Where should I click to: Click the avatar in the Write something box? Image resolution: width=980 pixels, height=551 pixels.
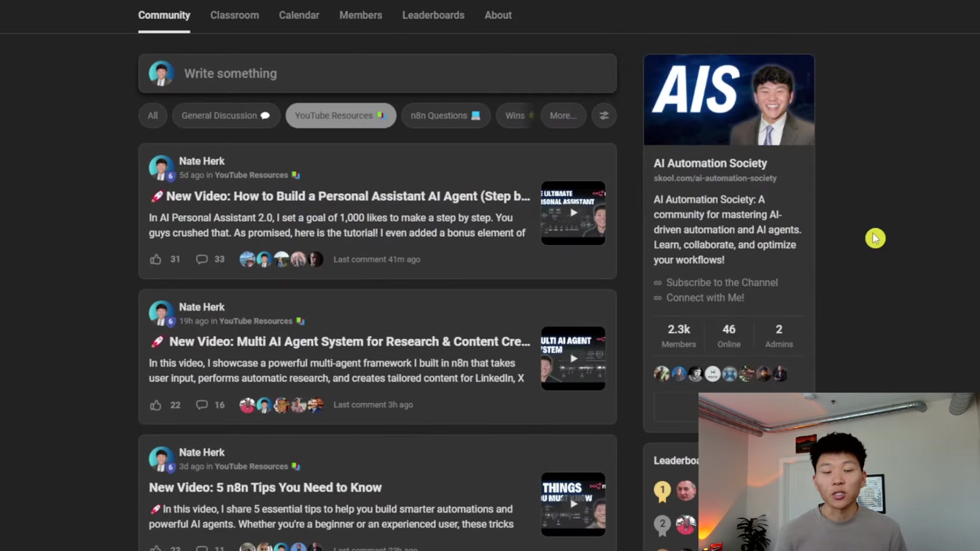[161, 74]
